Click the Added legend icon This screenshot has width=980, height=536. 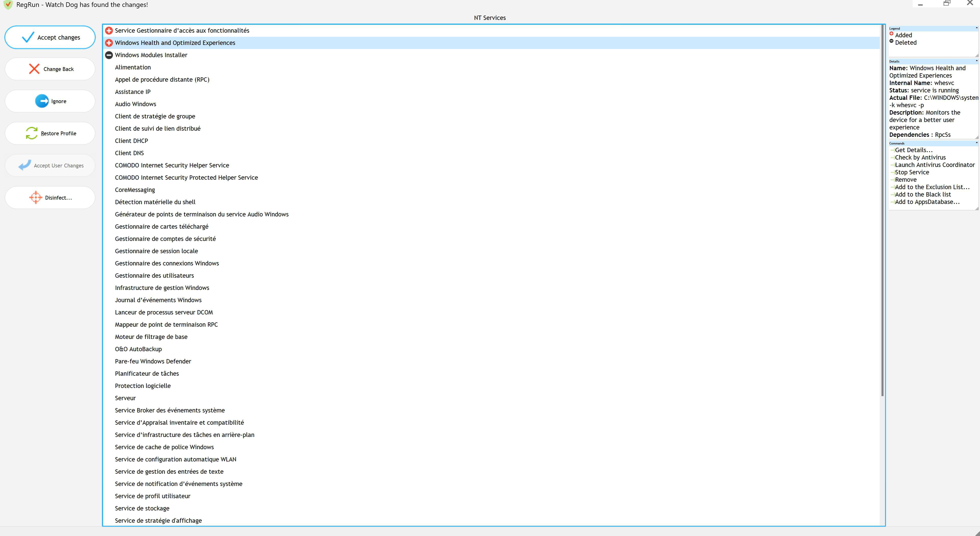click(x=891, y=34)
